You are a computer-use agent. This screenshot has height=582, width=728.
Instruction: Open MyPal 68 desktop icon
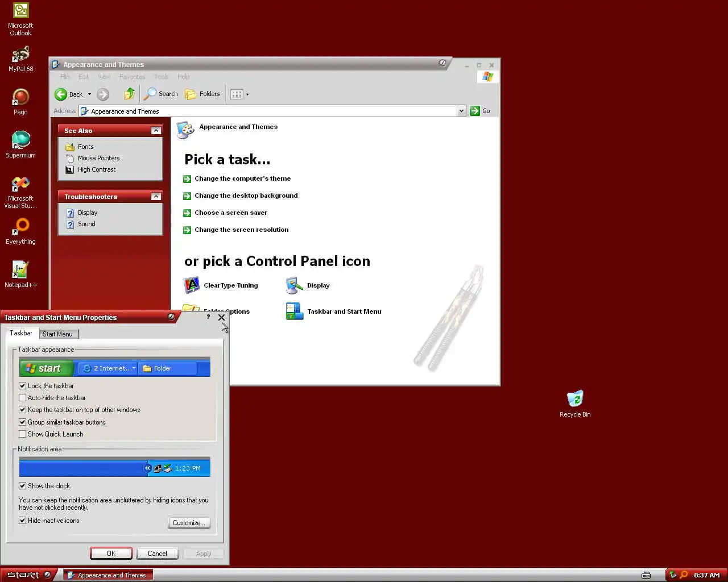click(x=20, y=59)
